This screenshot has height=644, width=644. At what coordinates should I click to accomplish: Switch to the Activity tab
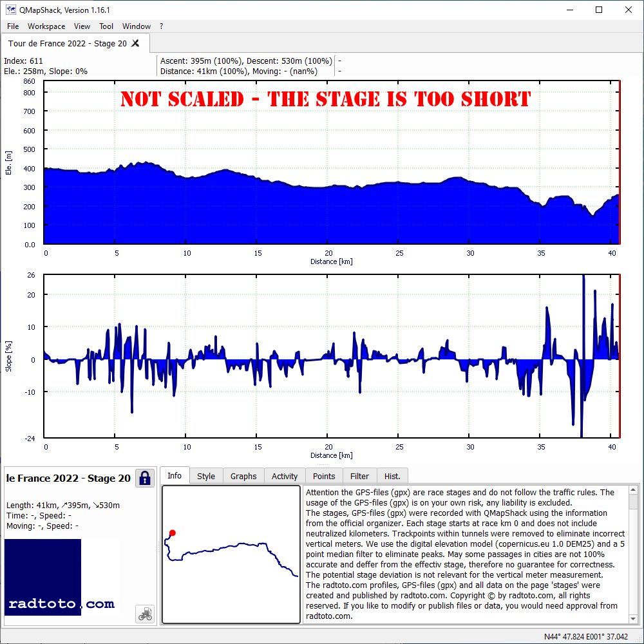[284, 476]
